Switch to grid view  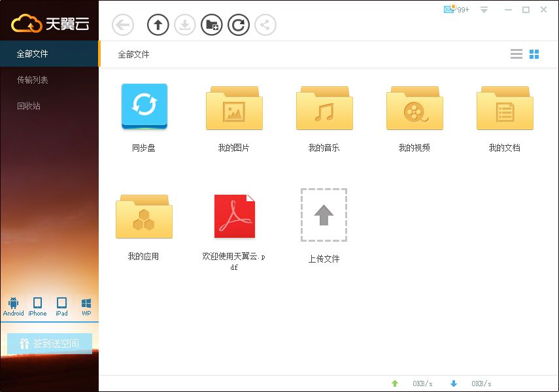534,54
